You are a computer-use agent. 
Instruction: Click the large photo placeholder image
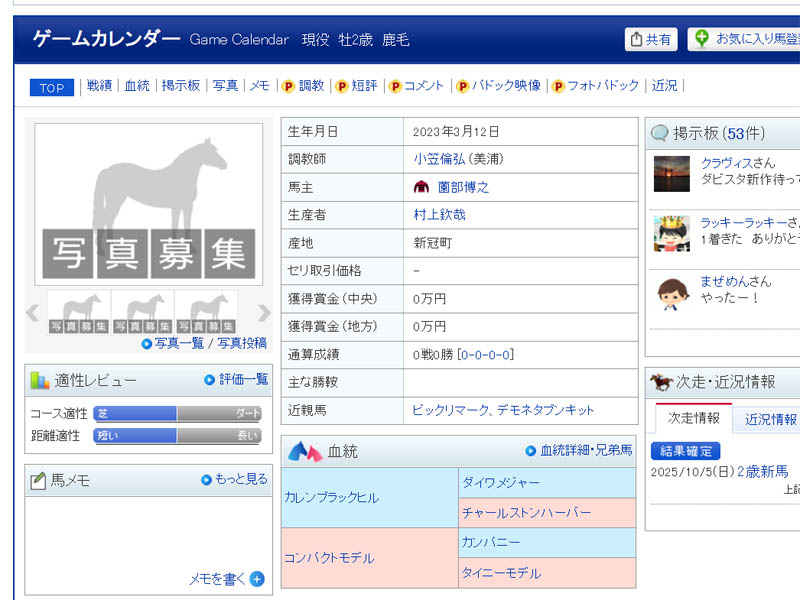pyautogui.click(x=149, y=204)
